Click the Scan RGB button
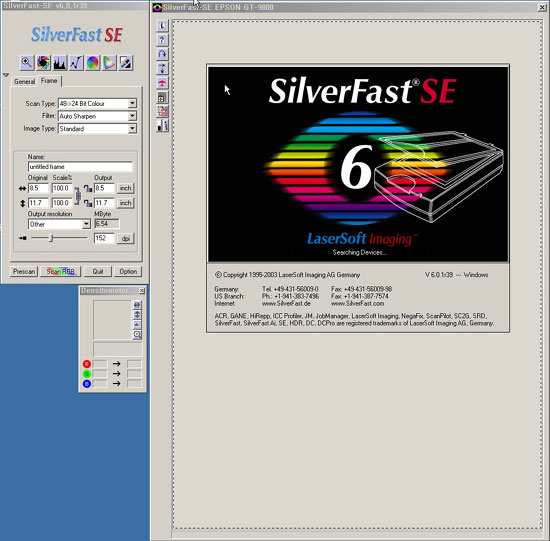The image size is (550, 541). (60, 272)
